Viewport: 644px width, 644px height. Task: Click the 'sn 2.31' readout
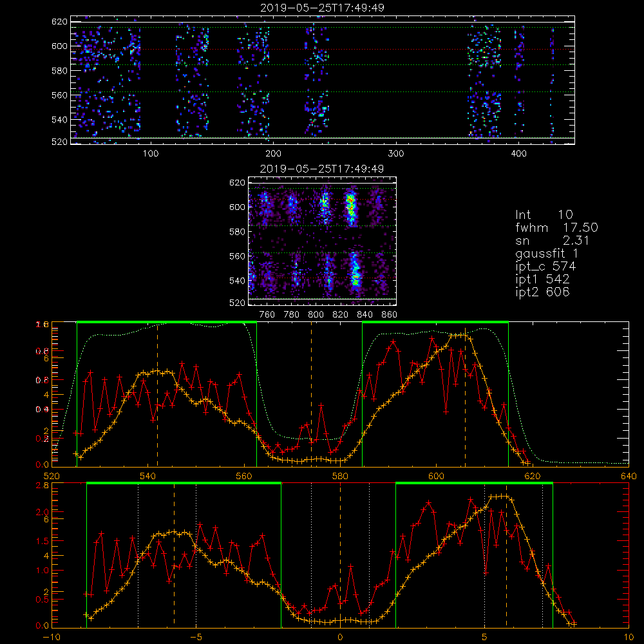pyautogui.click(x=552, y=240)
